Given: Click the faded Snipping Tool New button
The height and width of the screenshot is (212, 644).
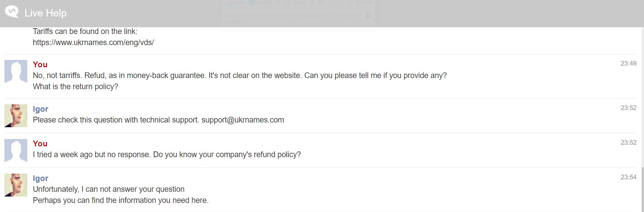Looking at the screenshot, I should pyautogui.click(x=234, y=3).
